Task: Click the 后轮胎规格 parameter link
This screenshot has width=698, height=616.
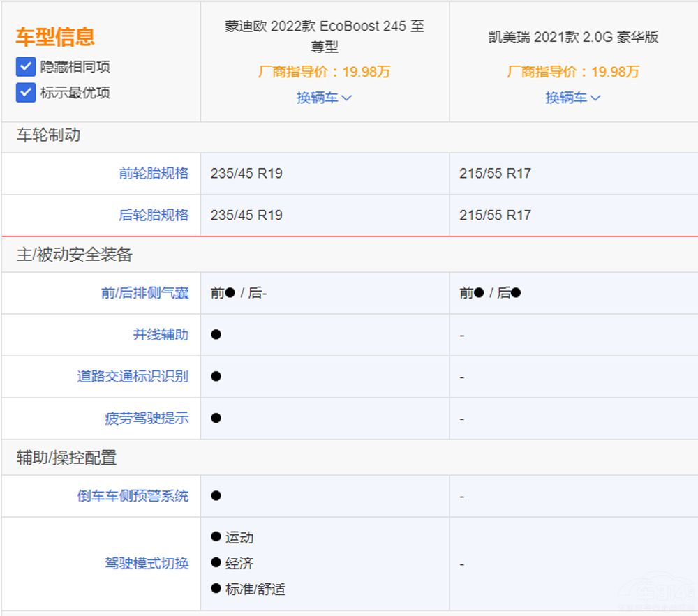Action: (154, 215)
